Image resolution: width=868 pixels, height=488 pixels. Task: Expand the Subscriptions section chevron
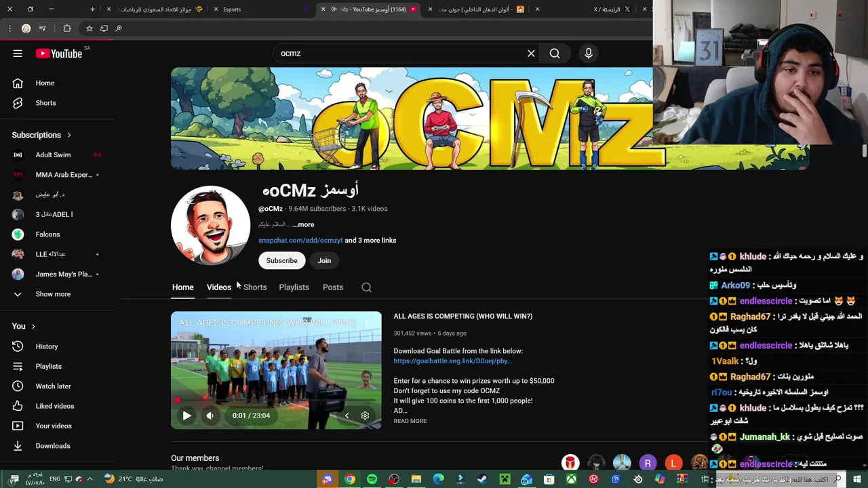68,135
